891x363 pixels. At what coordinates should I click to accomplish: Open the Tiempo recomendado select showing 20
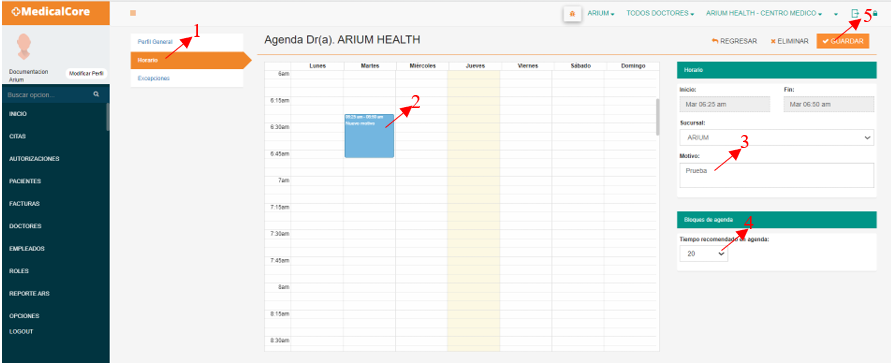click(x=703, y=254)
